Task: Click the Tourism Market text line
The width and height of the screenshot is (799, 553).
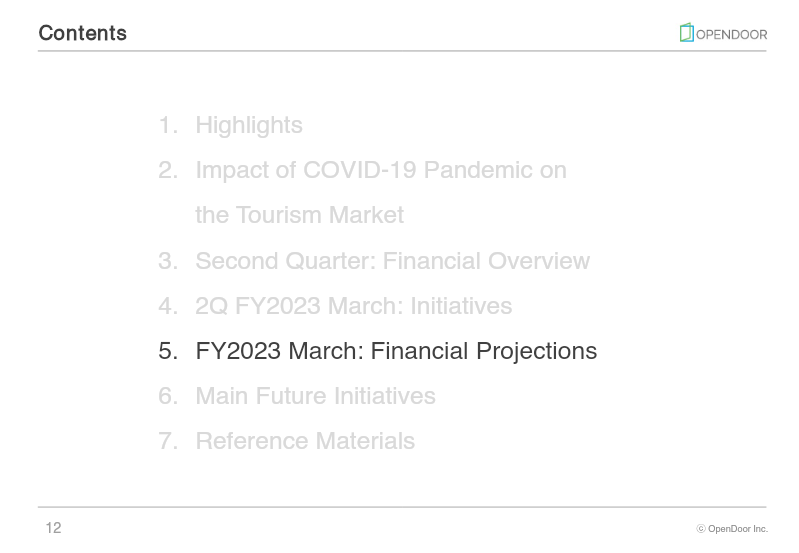Action: pos(300,215)
